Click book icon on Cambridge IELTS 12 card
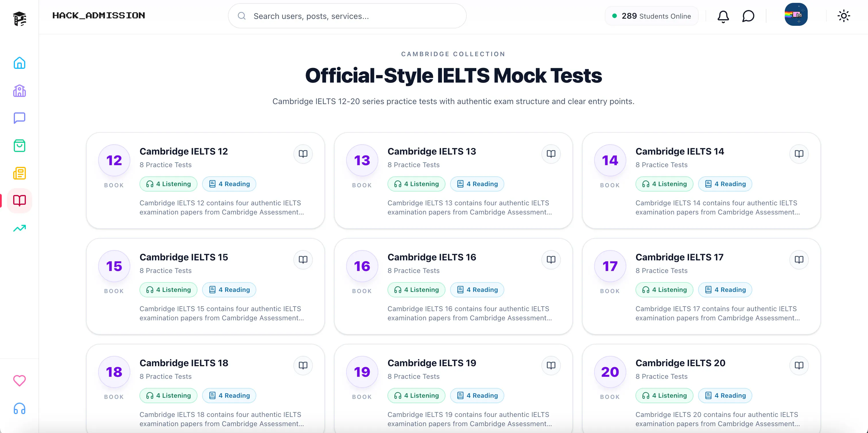This screenshot has width=868, height=433. pyautogui.click(x=303, y=154)
